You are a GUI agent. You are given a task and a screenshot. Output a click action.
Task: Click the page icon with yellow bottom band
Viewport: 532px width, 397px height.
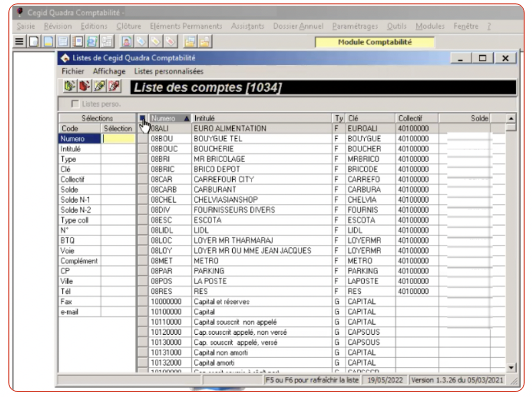click(48, 42)
